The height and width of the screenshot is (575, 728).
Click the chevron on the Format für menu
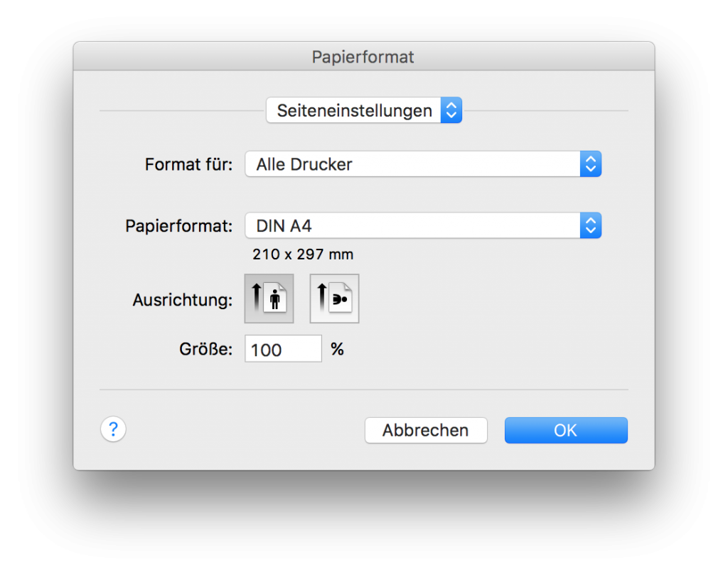pos(590,163)
